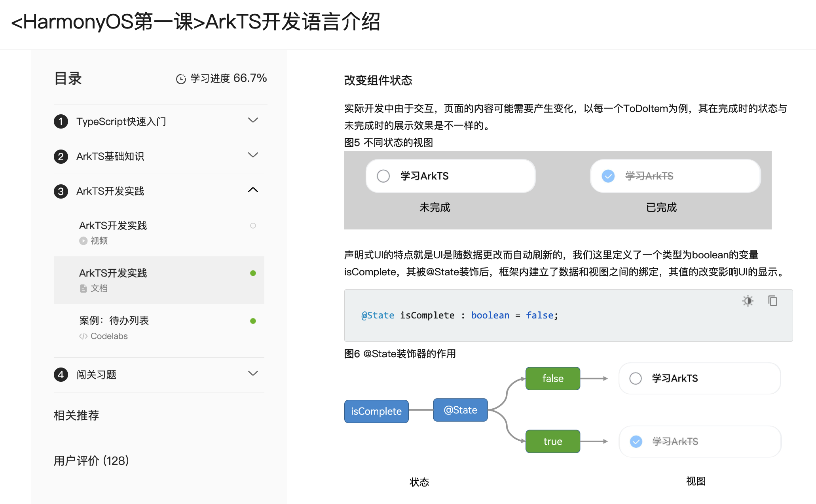Click the green status dot for ArkTS开发实践 文档

(x=253, y=273)
